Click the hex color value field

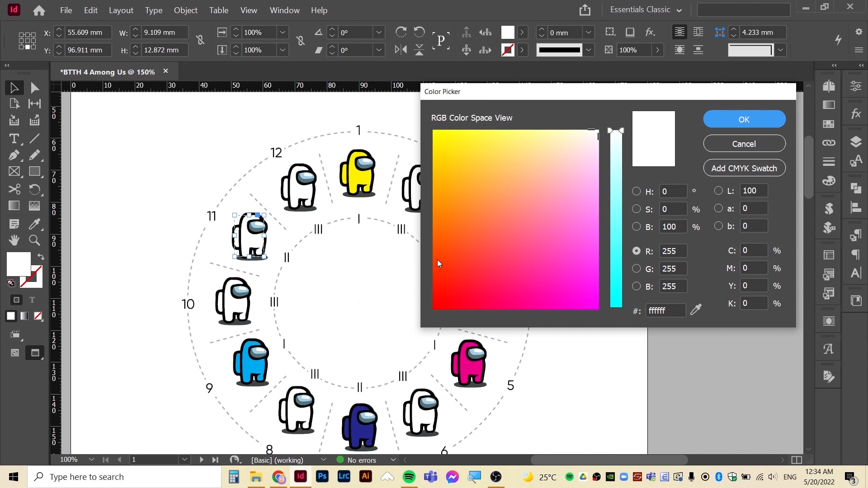click(665, 310)
